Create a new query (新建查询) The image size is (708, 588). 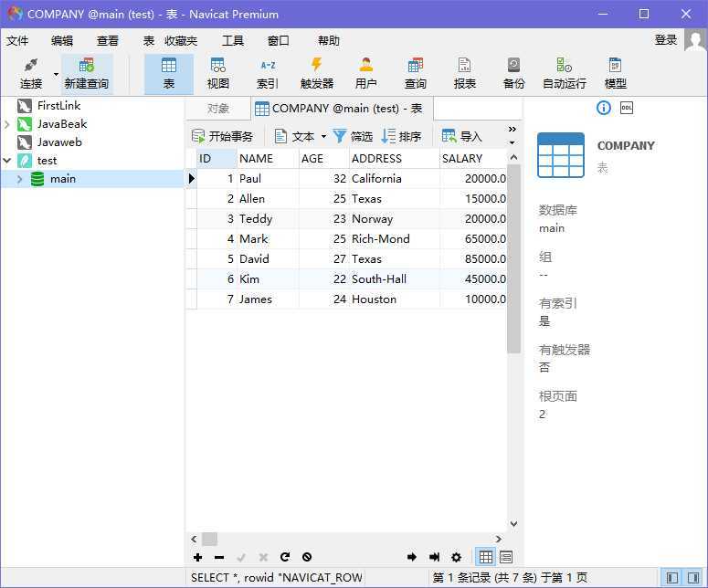(86, 74)
